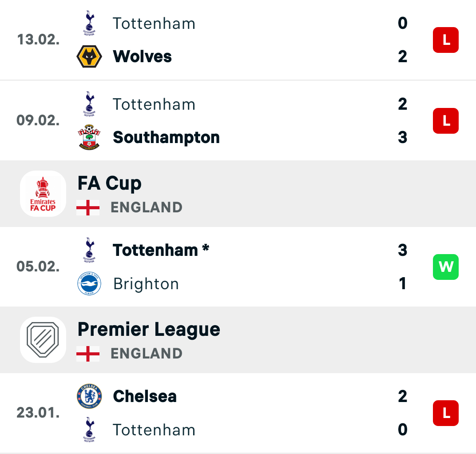
Task: Click the red L badge for the Wolves match
Action: point(446,40)
